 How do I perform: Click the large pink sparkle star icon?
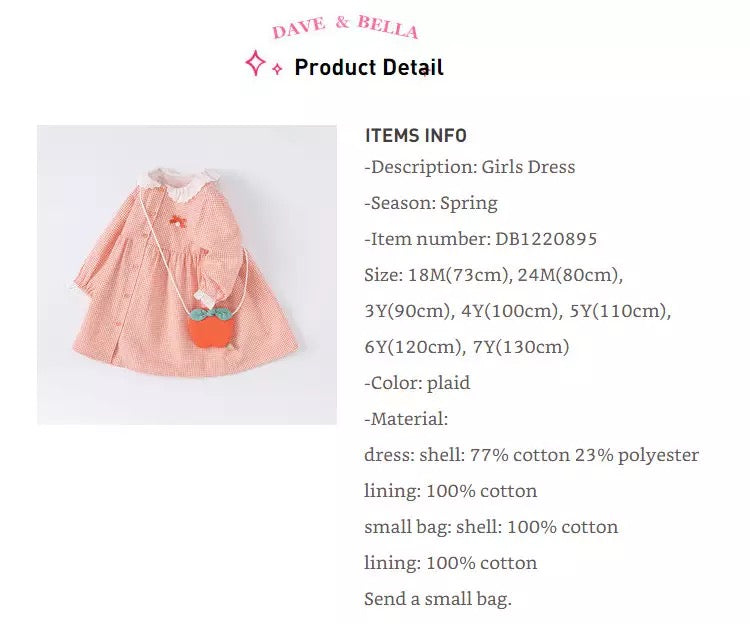click(x=255, y=64)
